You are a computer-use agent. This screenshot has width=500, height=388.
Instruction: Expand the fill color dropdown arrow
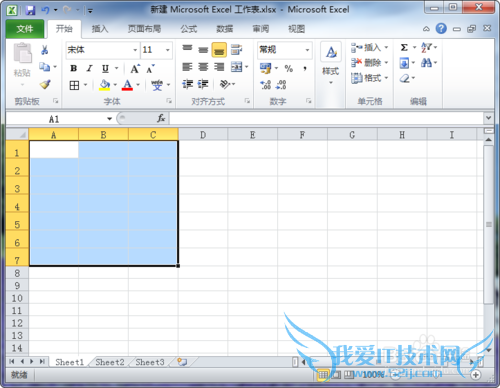tap(115, 85)
